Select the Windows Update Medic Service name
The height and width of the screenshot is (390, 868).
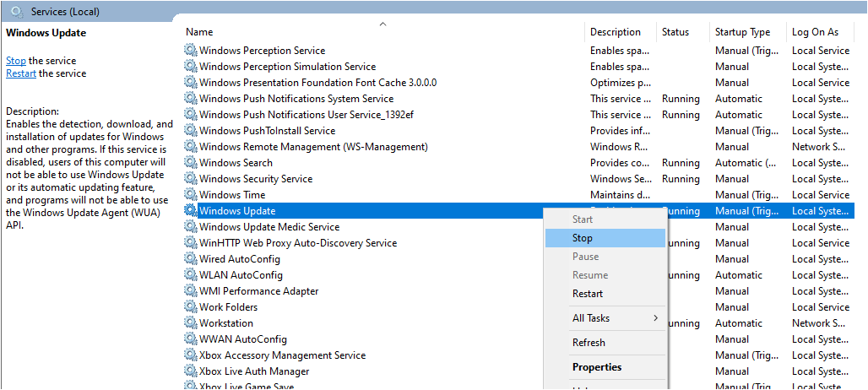click(x=269, y=227)
